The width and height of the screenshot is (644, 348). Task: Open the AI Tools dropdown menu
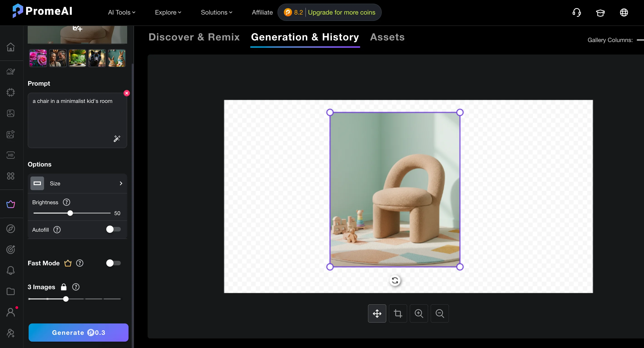click(x=121, y=12)
